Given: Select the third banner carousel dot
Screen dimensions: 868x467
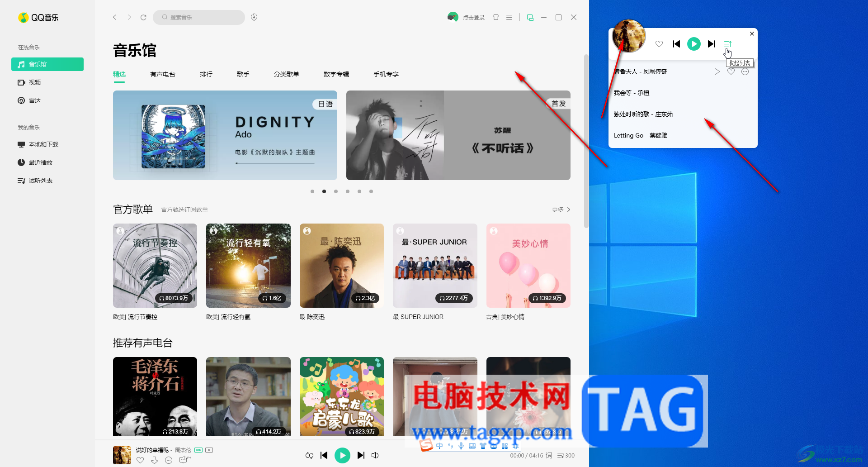Looking at the screenshot, I should (x=336, y=191).
